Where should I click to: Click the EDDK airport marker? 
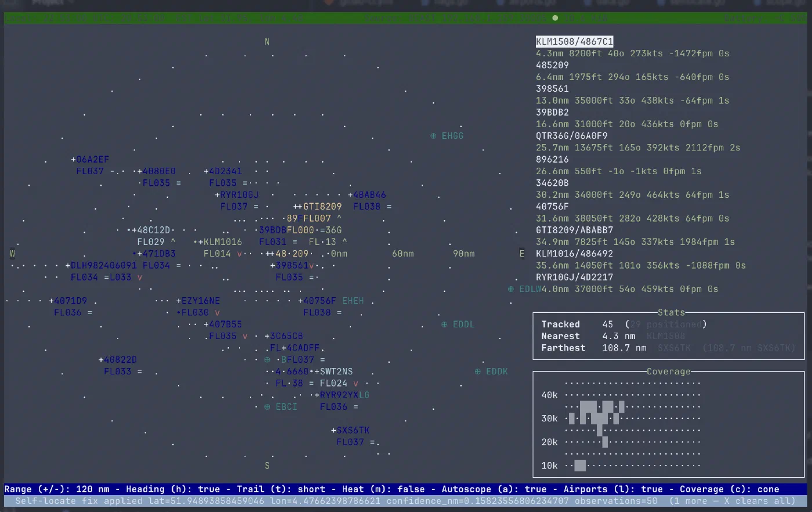(491, 372)
